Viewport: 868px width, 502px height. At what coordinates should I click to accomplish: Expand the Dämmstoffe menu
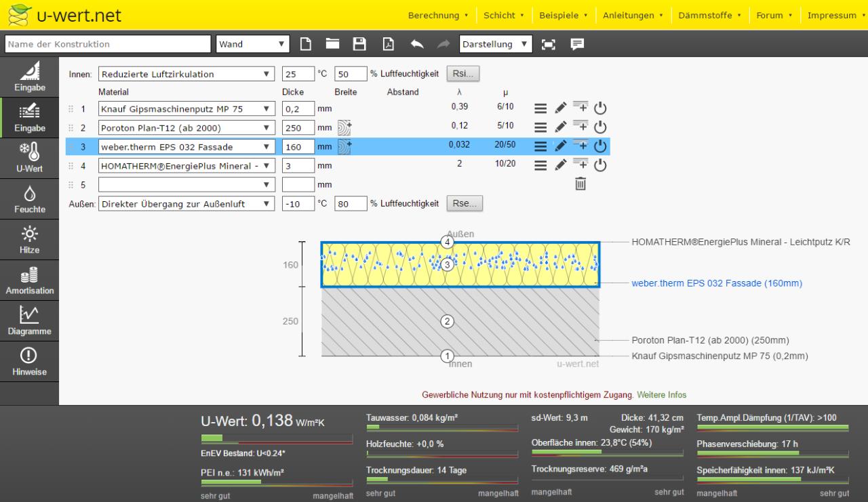(709, 16)
